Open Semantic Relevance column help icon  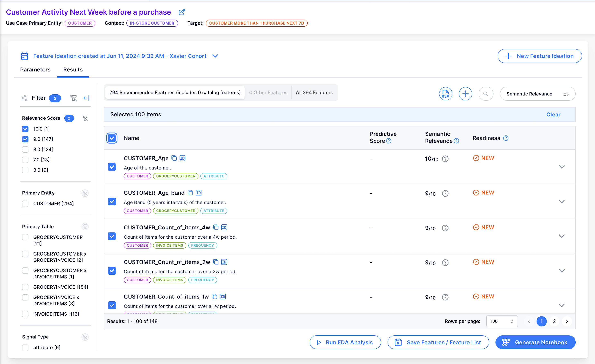(456, 141)
